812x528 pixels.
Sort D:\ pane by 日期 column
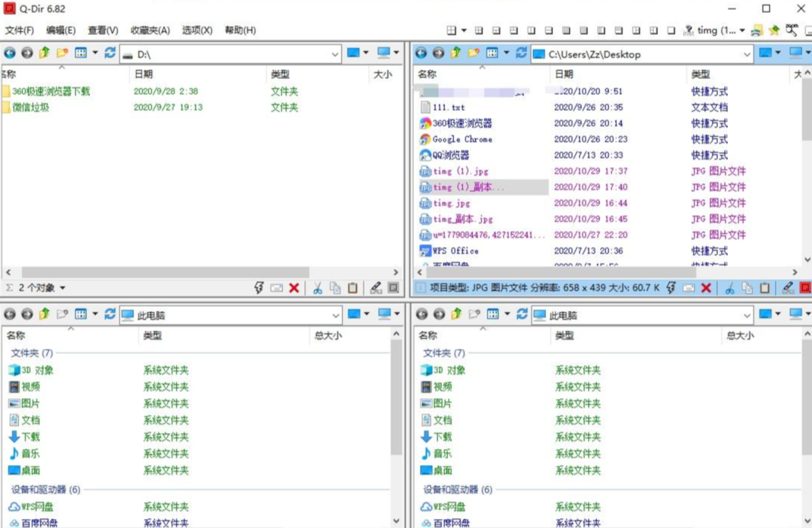[197, 74]
